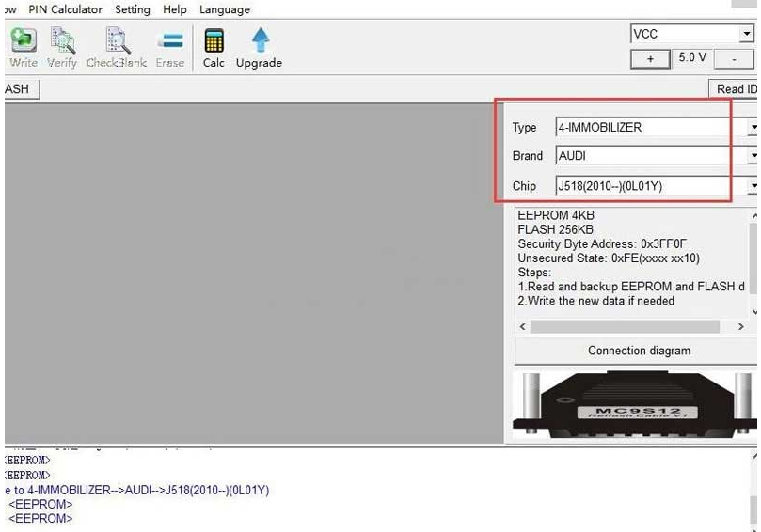Click the Read ID button
Screen dimensions: 761x532
click(735, 89)
